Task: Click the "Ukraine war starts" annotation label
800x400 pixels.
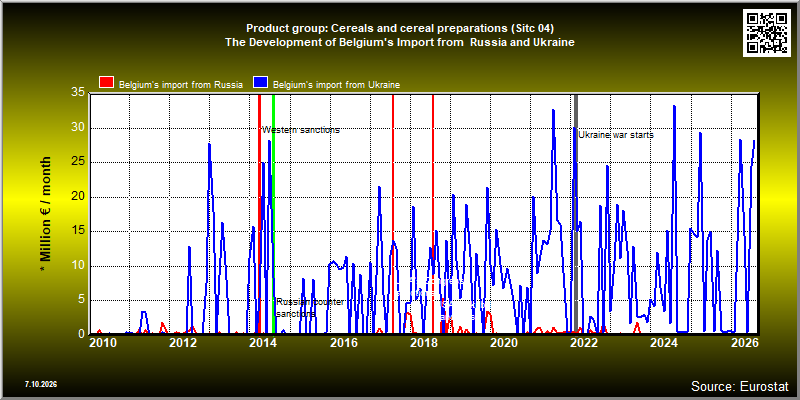Action: [616, 135]
